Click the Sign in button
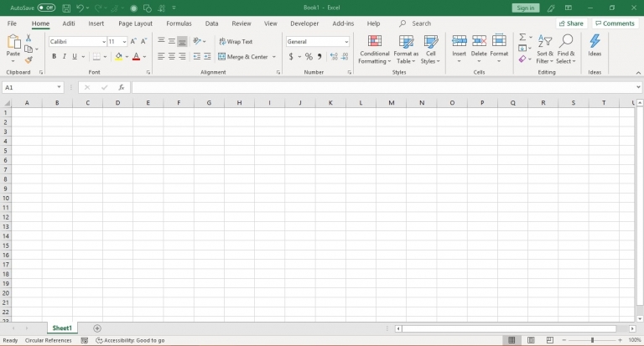The image size is (644, 346). coord(525,8)
